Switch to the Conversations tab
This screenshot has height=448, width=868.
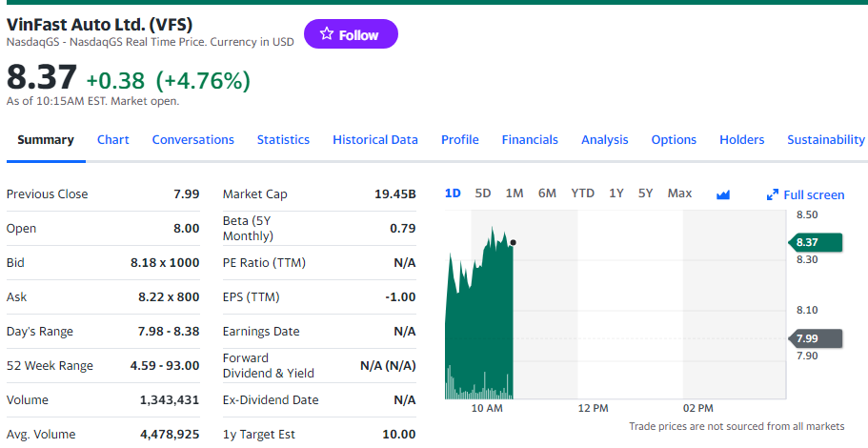point(192,139)
